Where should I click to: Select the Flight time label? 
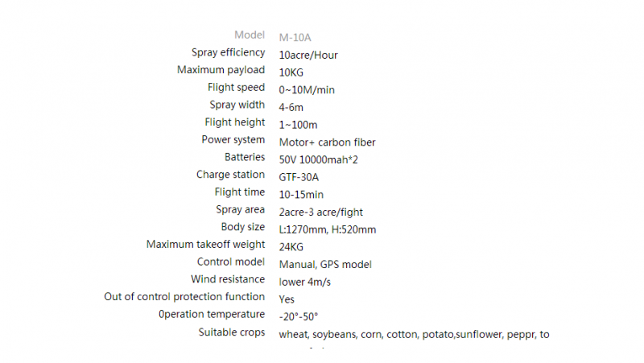(x=239, y=192)
